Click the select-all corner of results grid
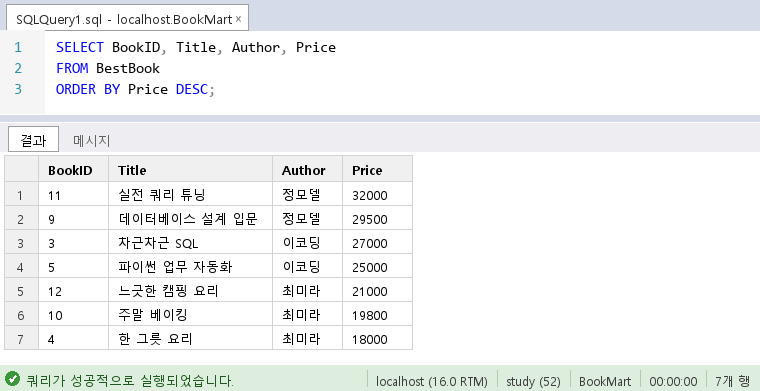 tap(21, 169)
